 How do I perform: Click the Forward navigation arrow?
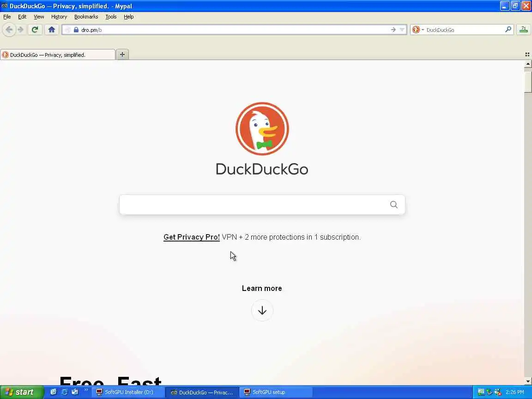[20, 30]
